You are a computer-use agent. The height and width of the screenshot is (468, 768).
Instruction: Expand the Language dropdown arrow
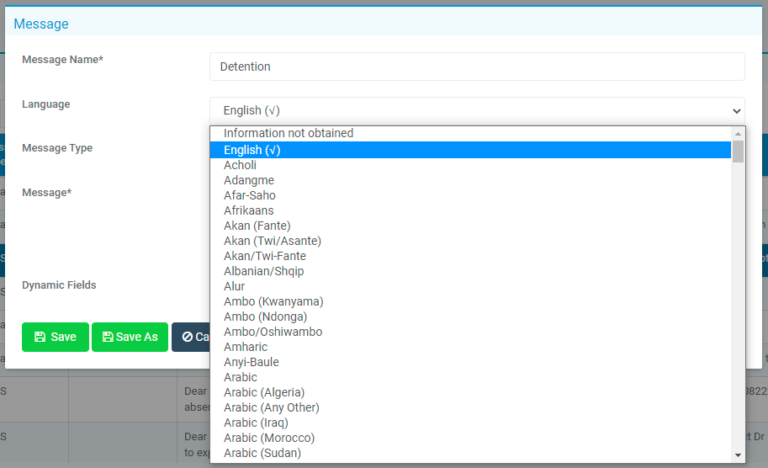pyautogui.click(x=736, y=111)
